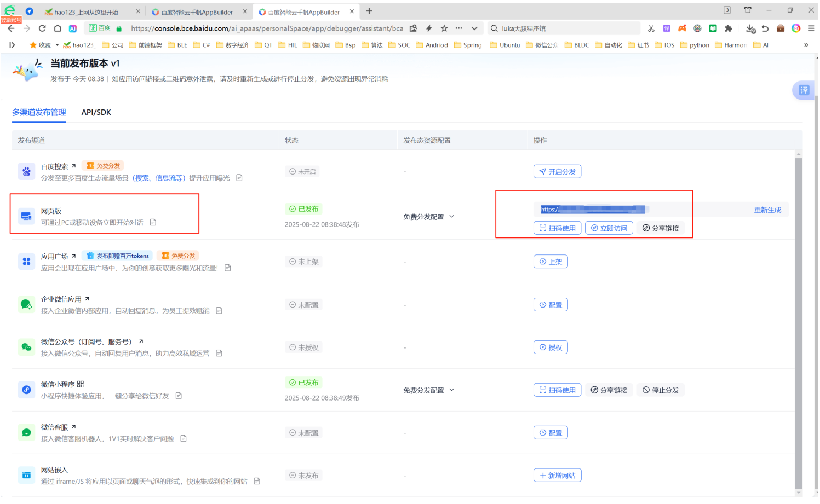The height and width of the screenshot is (504, 820).
Task: Open a new browser tab
Action: [x=369, y=11]
